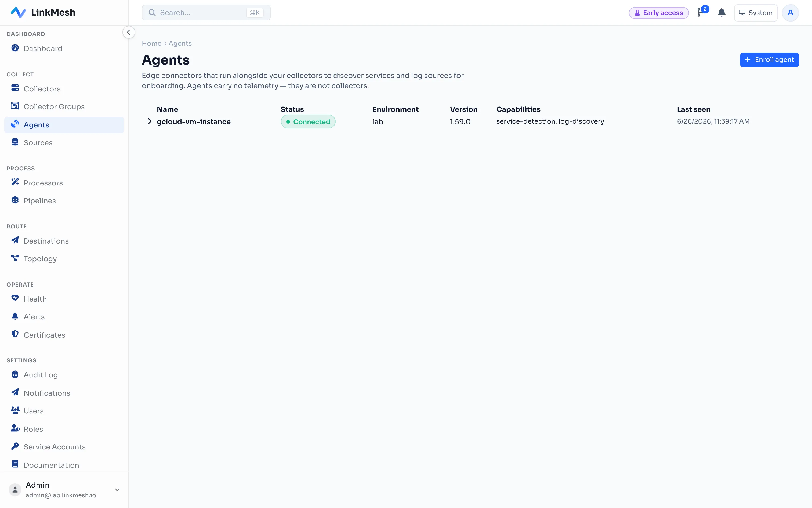Click the Agents breadcrumb link
Viewport: 812px width, 508px height.
click(x=180, y=43)
